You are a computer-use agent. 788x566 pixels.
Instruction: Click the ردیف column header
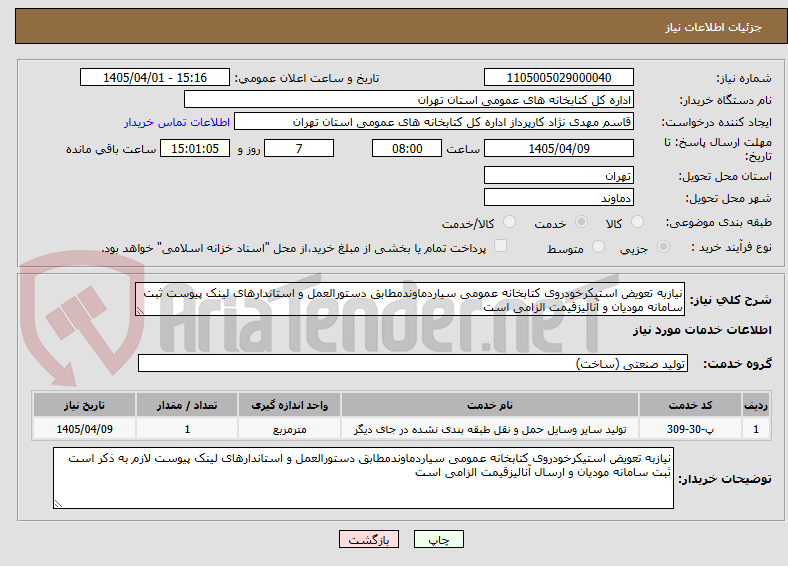pyautogui.click(x=756, y=405)
